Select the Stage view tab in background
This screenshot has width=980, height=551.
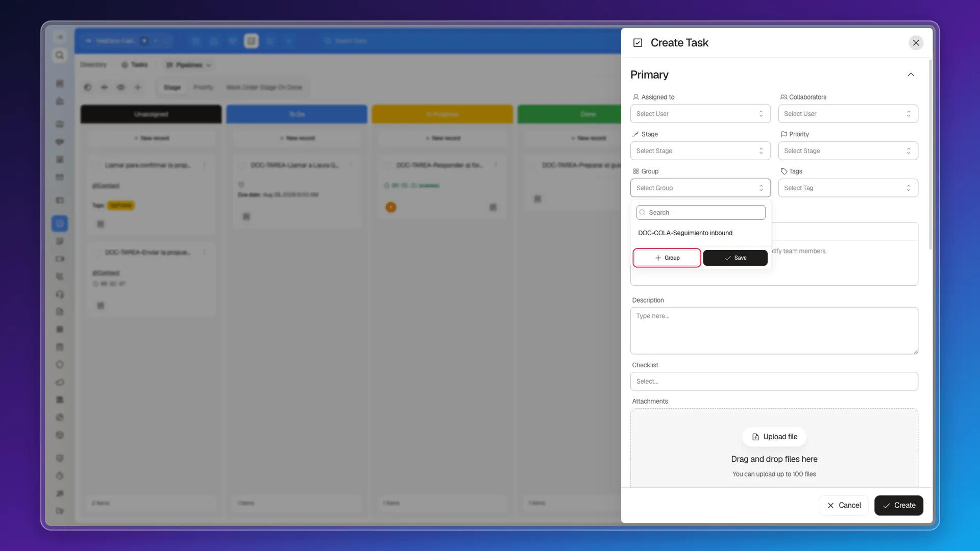[x=172, y=87]
